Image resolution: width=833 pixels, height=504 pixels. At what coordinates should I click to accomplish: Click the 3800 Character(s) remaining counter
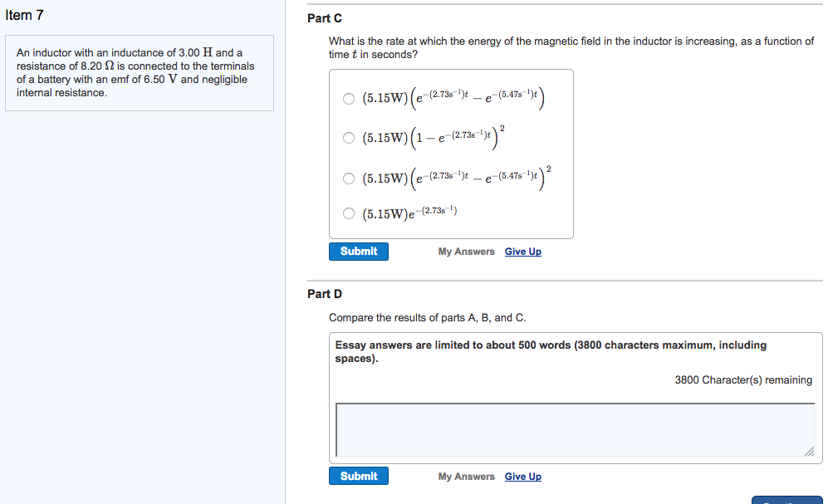click(x=743, y=380)
